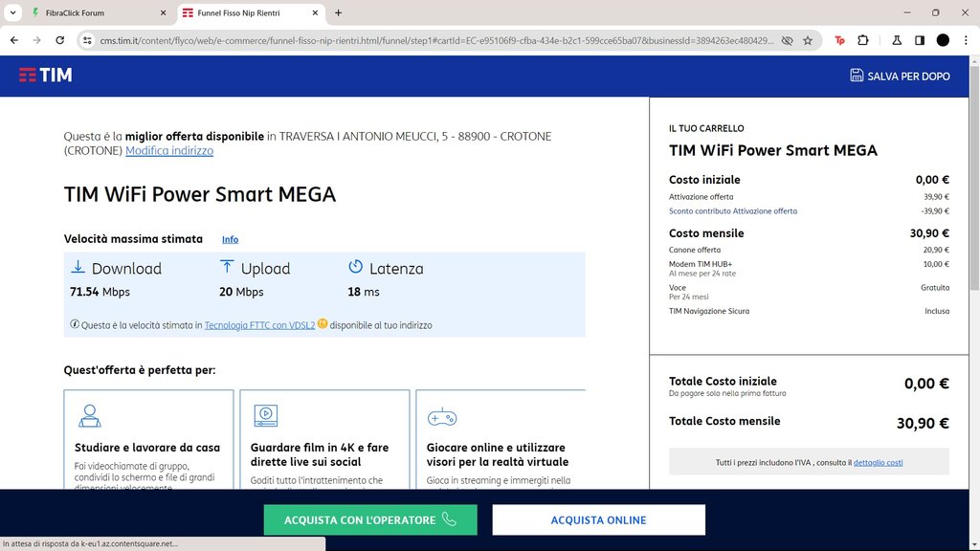Image resolution: width=980 pixels, height=551 pixels.
Task: Click the Acquista online button
Action: coord(598,519)
